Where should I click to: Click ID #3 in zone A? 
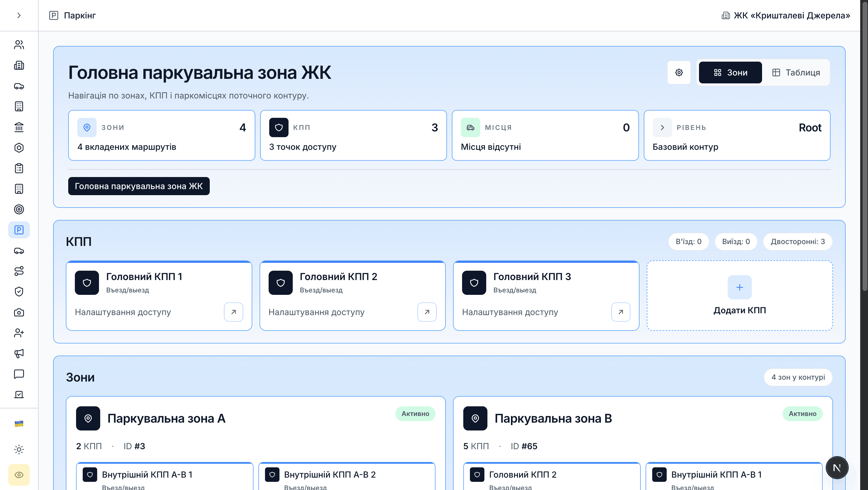134,446
